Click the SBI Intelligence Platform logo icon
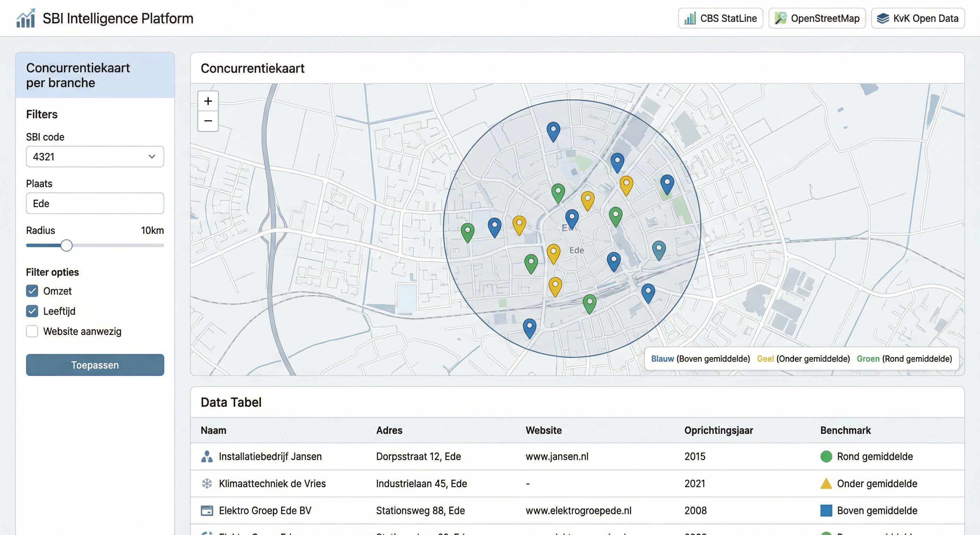Image resolution: width=980 pixels, height=535 pixels. pyautogui.click(x=25, y=18)
